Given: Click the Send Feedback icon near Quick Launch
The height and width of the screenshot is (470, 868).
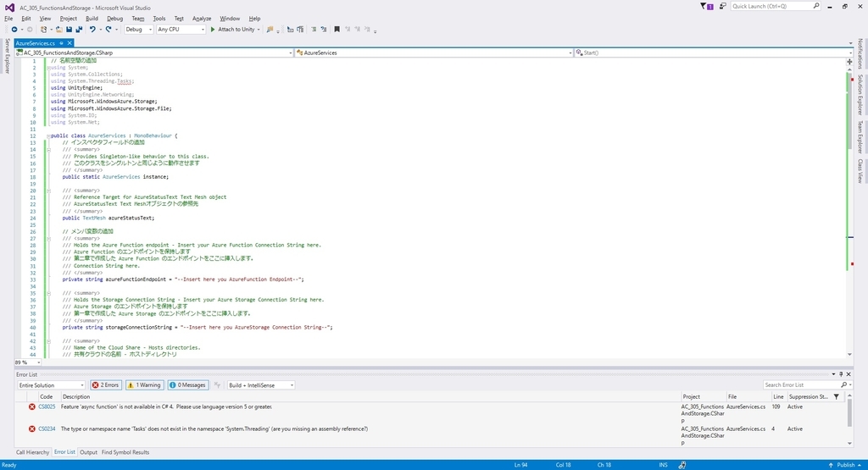Looking at the screenshot, I should tap(723, 6).
